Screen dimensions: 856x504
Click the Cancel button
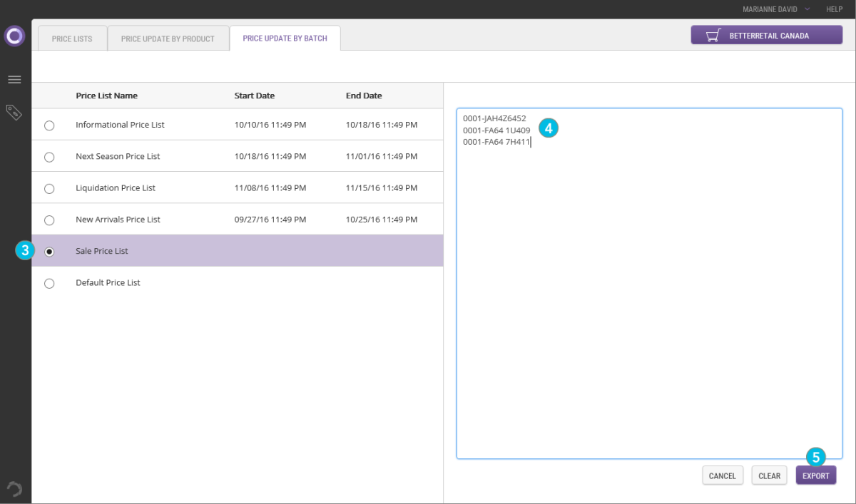coord(723,475)
